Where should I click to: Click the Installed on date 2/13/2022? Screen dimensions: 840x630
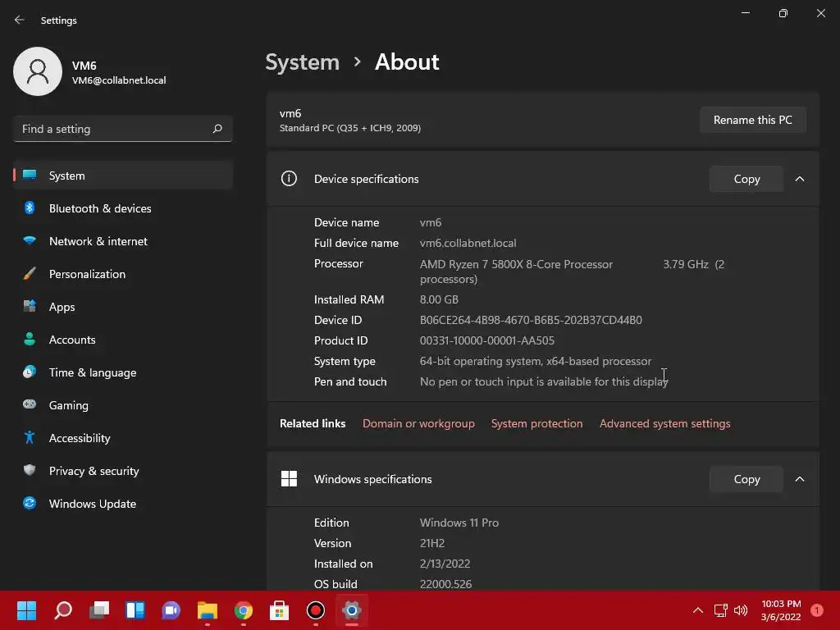click(445, 564)
